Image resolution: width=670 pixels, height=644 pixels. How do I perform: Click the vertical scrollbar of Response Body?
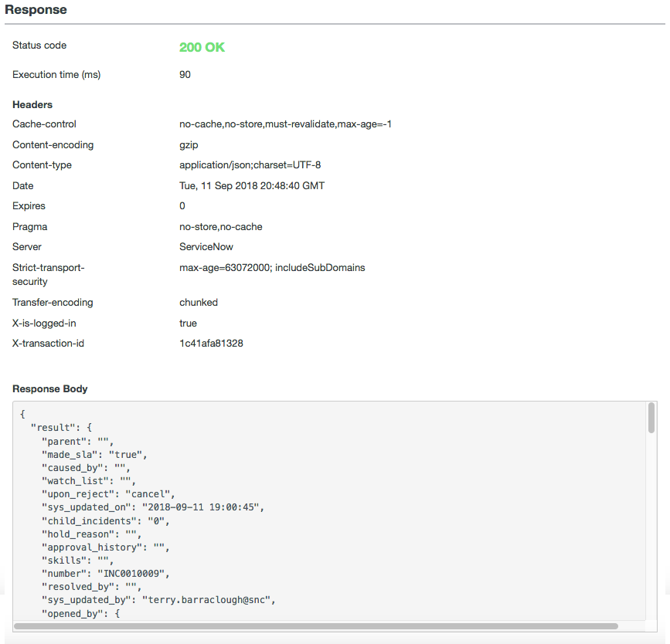651,418
